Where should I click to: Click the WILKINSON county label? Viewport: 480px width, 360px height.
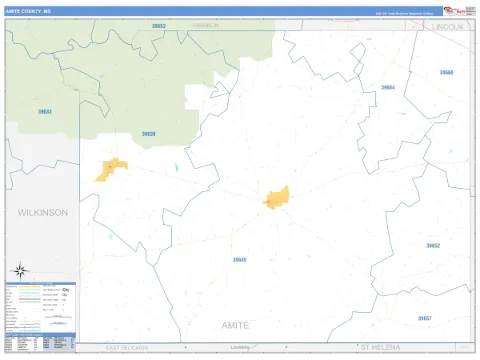click(x=43, y=213)
